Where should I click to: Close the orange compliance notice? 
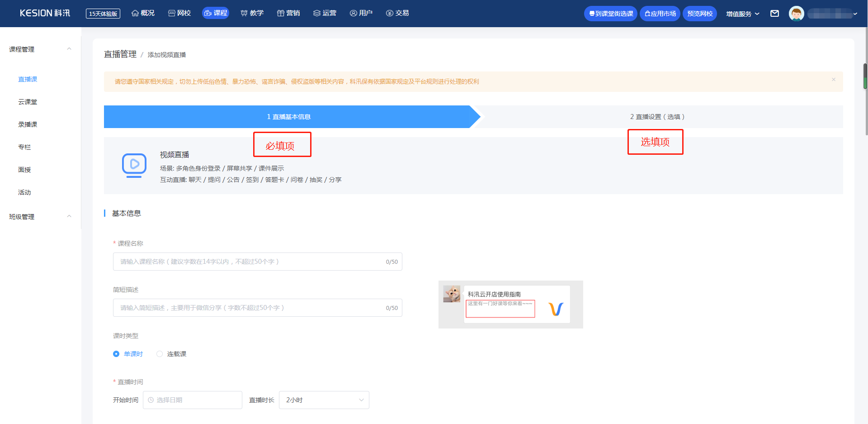coord(834,80)
